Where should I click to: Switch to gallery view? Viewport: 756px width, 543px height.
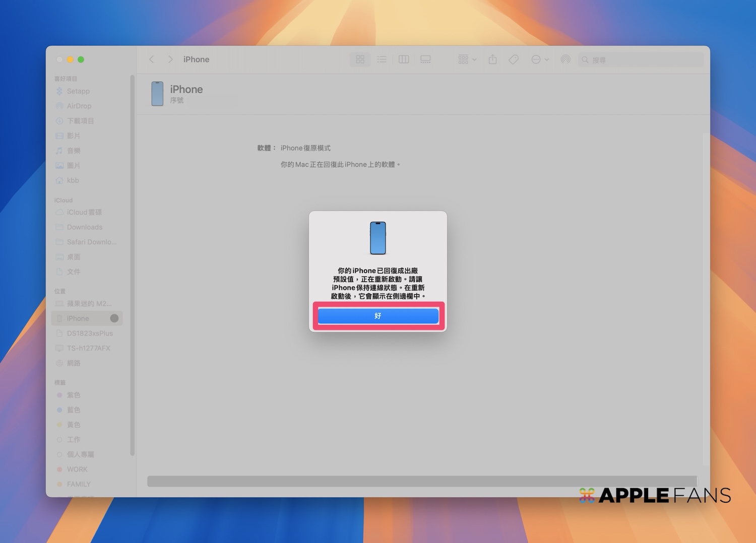[x=425, y=59]
